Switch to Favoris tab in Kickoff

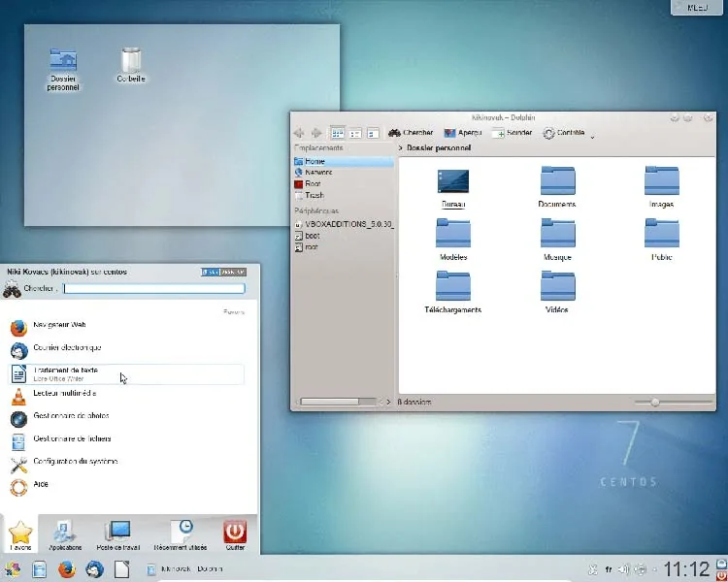[20, 534]
